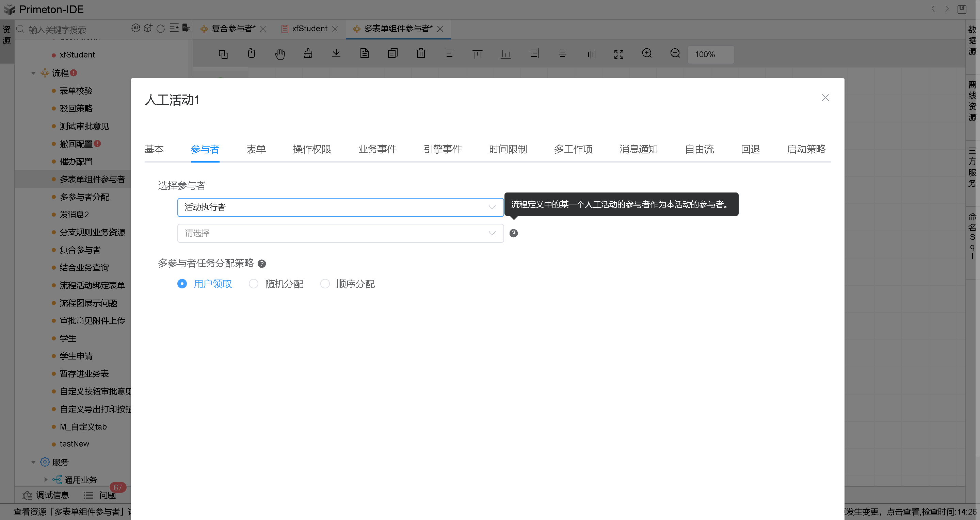980x520 pixels.
Task: Click the pan hand tool icon
Action: [x=279, y=54]
